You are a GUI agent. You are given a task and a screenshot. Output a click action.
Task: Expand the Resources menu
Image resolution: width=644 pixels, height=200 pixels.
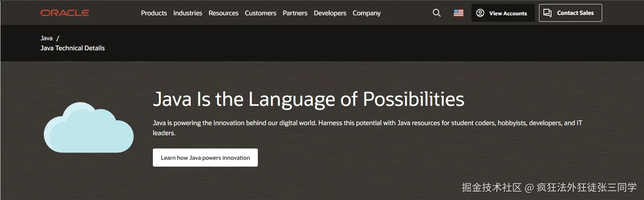click(223, 13)
